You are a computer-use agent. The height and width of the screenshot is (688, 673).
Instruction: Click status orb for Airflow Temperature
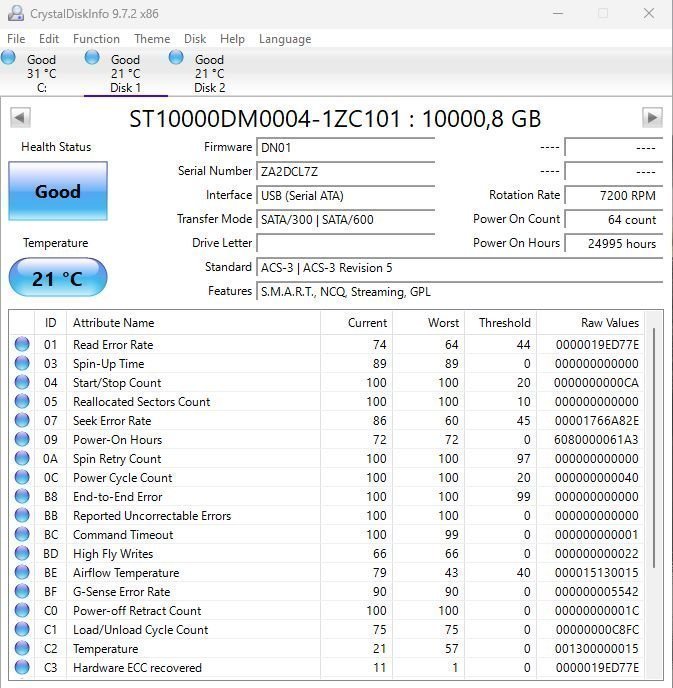[x=22, y=573]
